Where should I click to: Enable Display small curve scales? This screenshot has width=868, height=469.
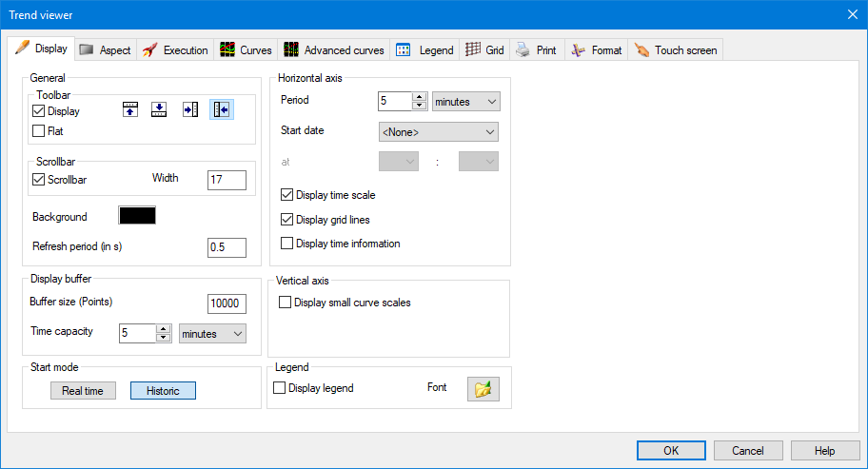[286, 303]
